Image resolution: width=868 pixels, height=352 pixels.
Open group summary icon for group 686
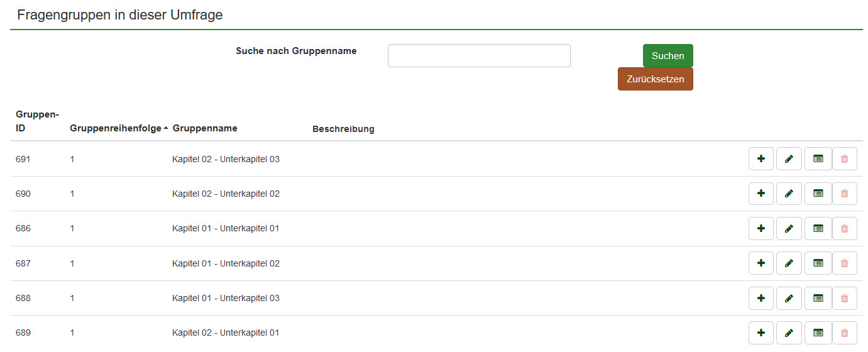point(818,228)
